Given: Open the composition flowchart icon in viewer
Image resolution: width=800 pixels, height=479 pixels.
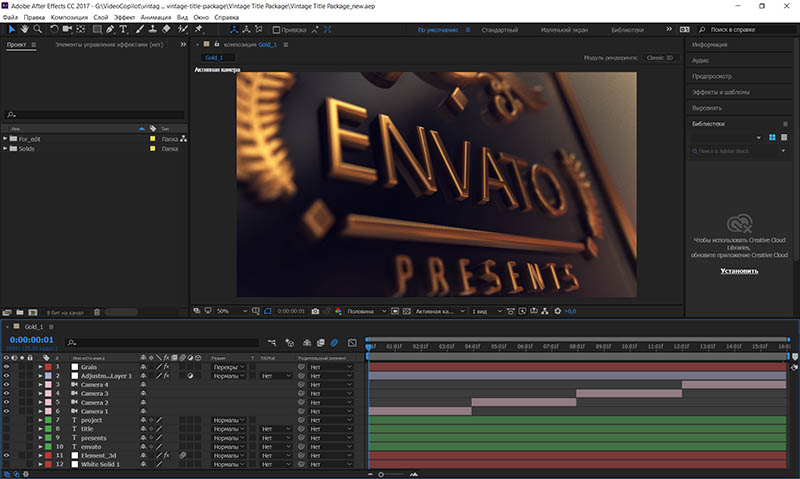Looking at the screenshot, I should point(545,311).
